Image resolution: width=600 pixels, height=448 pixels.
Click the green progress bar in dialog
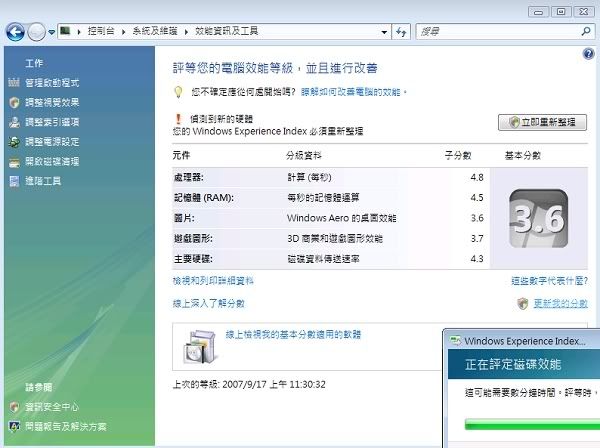[532, 424]
